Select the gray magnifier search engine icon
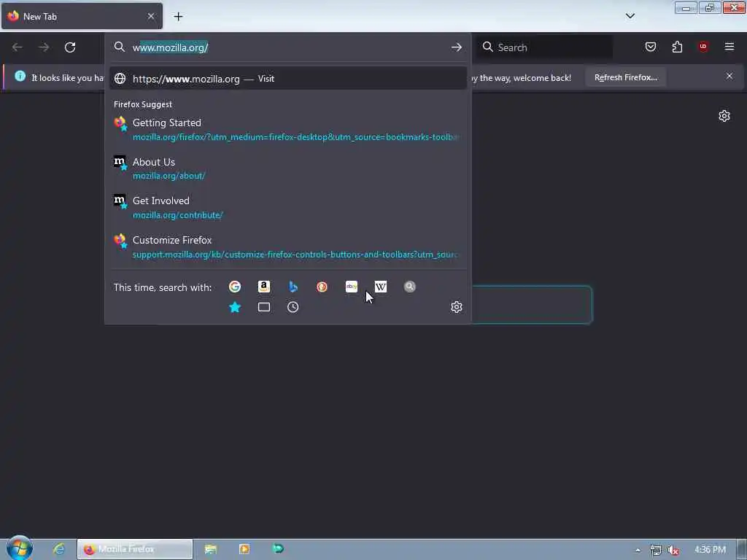747x560 pixels. [x=410, y=287]
